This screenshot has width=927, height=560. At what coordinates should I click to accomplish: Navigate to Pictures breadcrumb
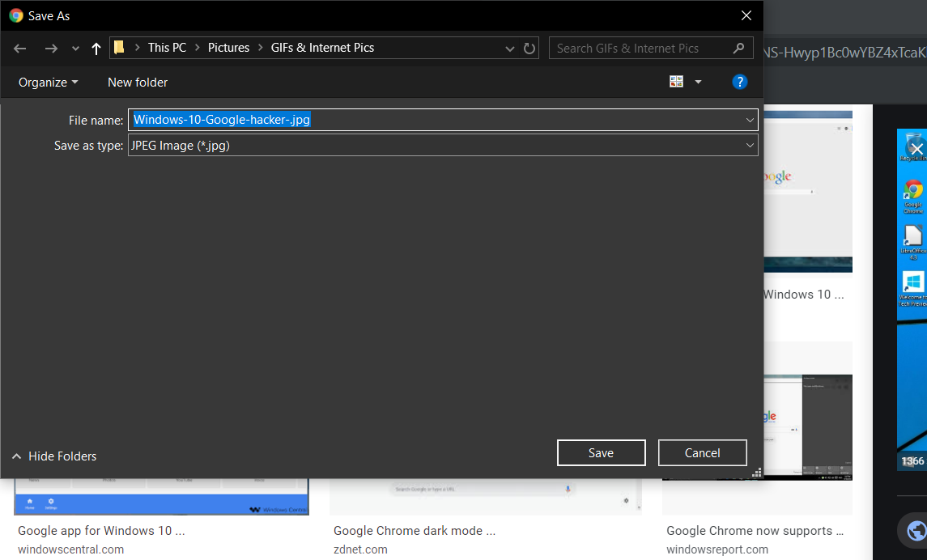point(228,48)
